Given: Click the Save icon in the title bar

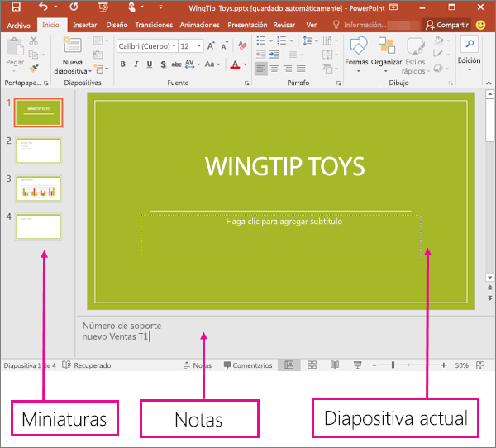Looking at the screenshot, I should pos(16,7).
